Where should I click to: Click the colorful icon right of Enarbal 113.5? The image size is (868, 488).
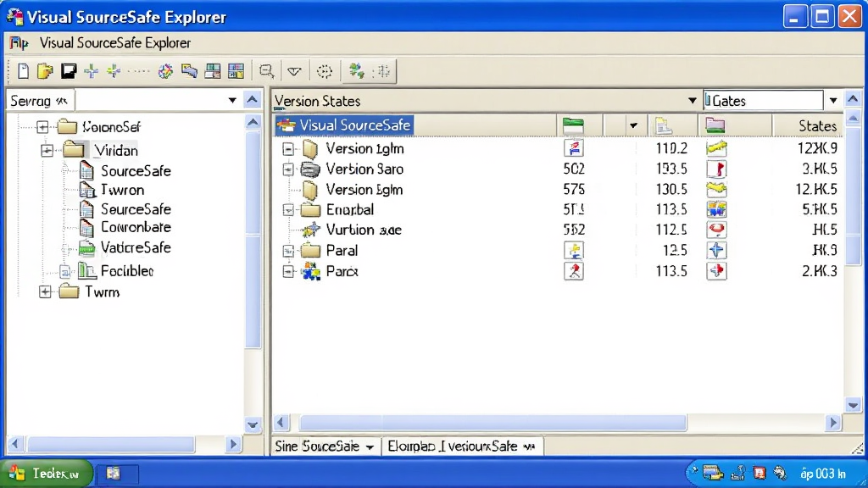[717, 209]
